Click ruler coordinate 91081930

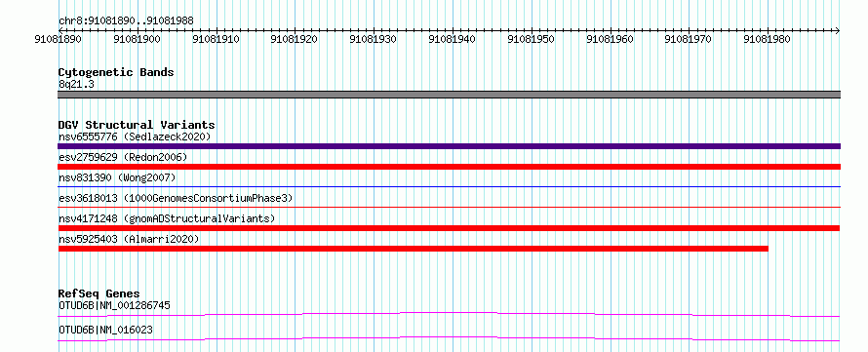374,40
